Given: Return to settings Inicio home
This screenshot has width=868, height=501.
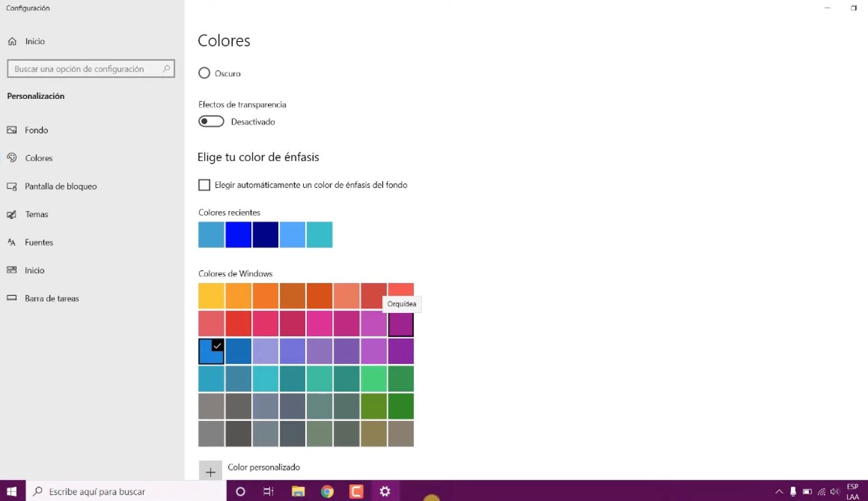Looking at the screenshot, I should 36,41.
